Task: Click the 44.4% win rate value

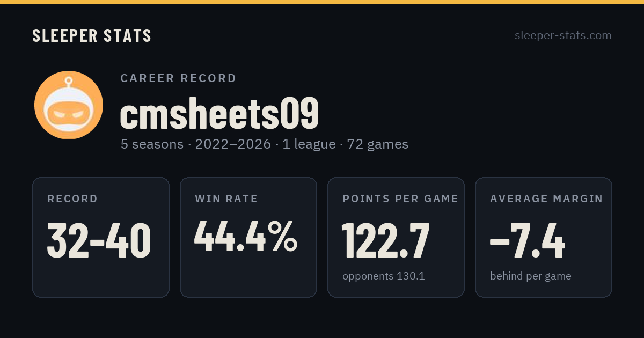Action: pos(246,237)
